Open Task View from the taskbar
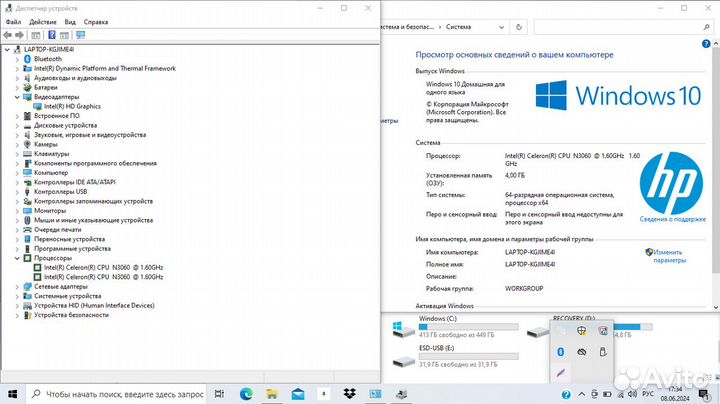 219,394
